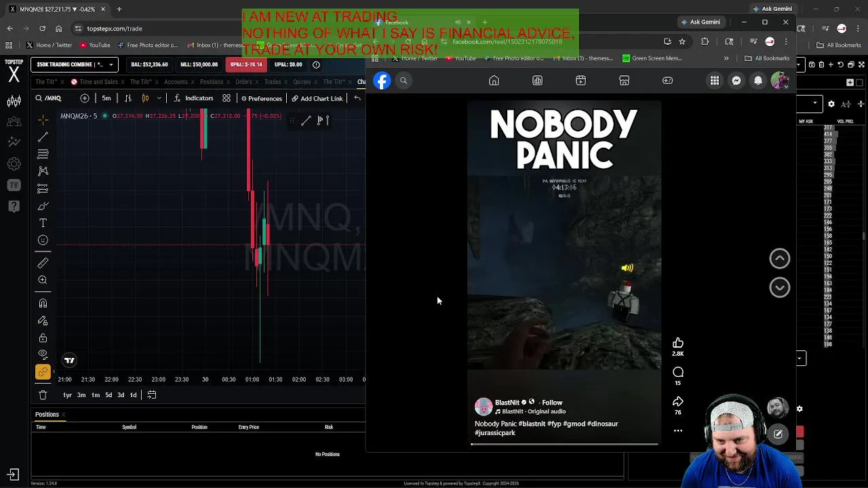Toggle lock all drawings

click(x=43, y=338)
